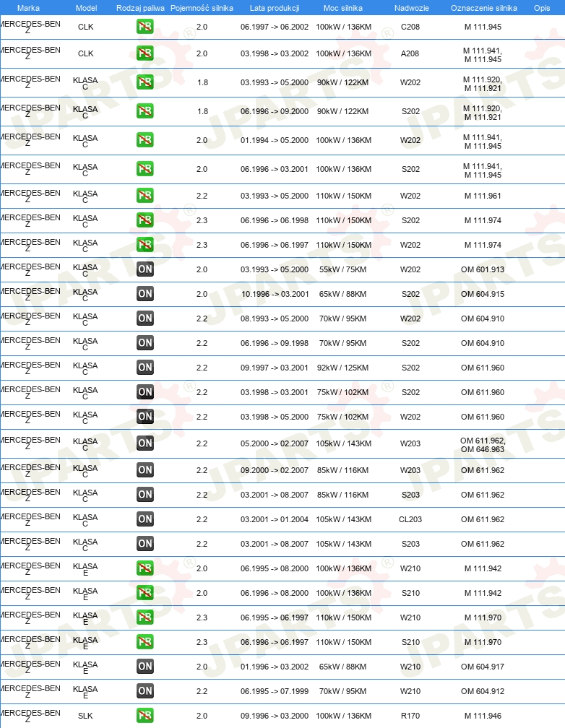Click PB icon in row dated 06.1995 -> 08.2000
This screenshot has height=728, width=565.
(145, 568)
